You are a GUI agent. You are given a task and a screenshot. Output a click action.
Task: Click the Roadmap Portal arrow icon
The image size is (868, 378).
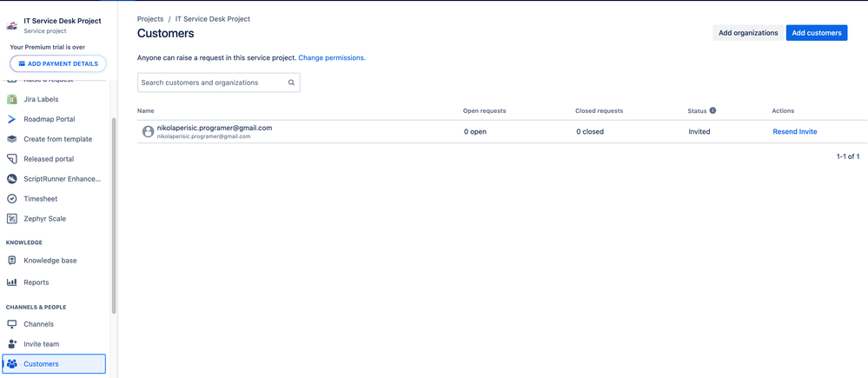pos(11,119)
